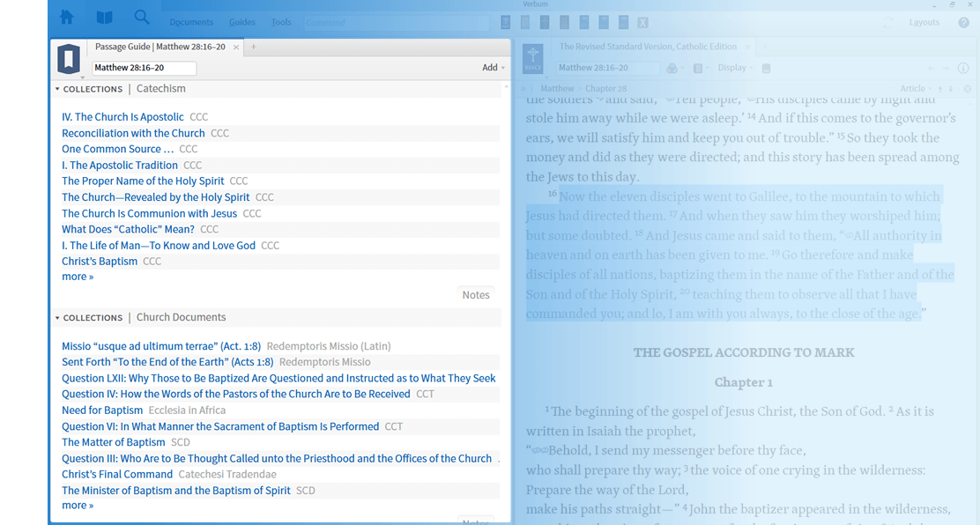Expand the breadcrumb chevrons before Matthew

[x=523, y=89]
